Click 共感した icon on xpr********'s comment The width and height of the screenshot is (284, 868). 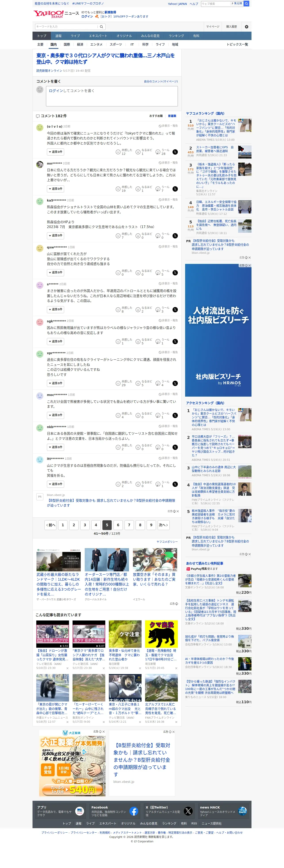pyautogui.click(x=118, y=384)
